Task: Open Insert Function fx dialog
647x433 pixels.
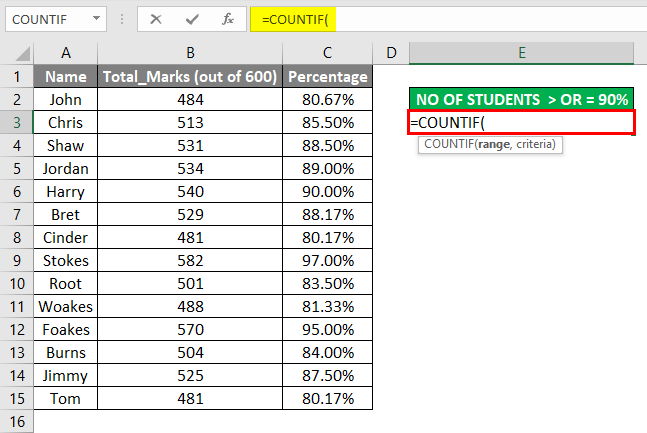Action: [x=228, y=19]
